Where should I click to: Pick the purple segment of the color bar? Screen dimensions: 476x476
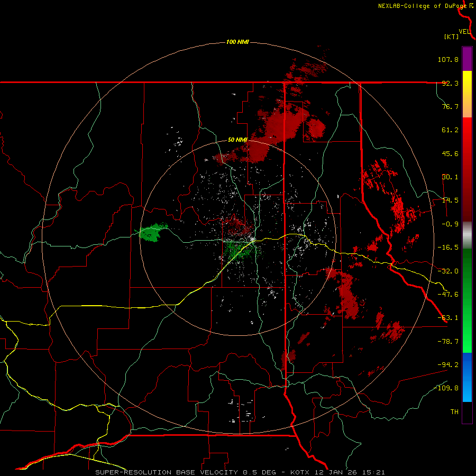(x=467, y=59)
